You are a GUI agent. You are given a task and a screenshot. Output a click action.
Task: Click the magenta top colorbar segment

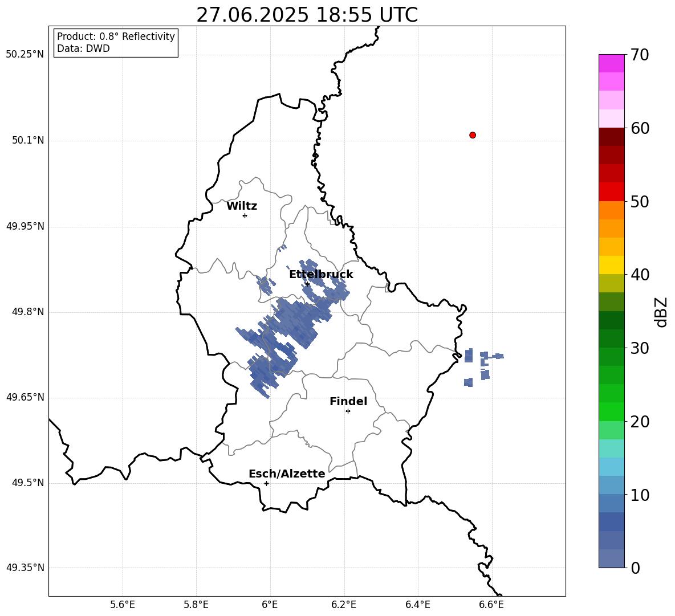tap(611, 63)
